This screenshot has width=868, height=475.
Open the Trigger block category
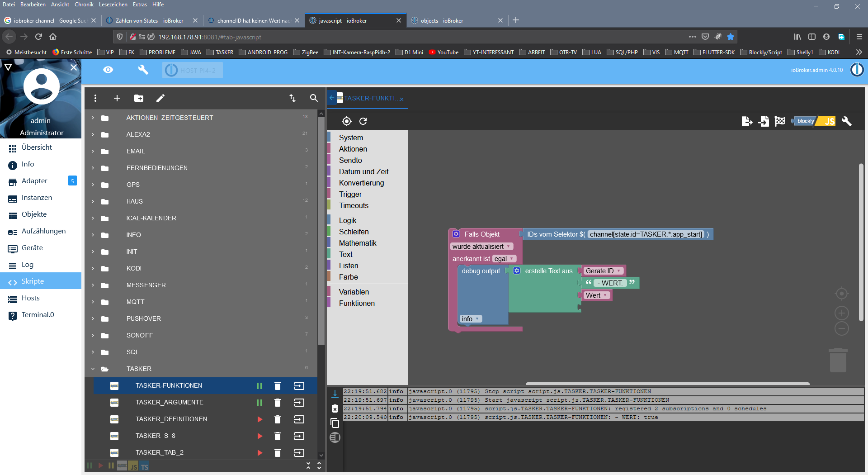pyautogui.click(x=350, y=194)
